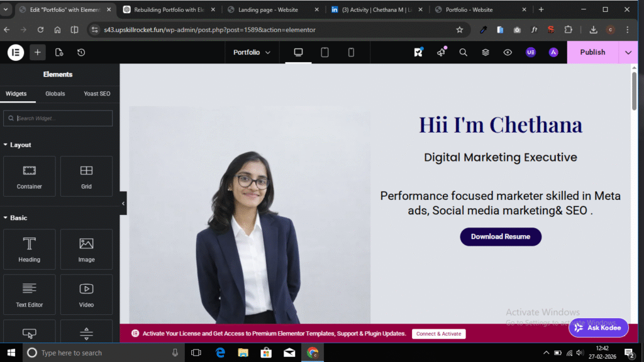The image size is (644, 362).
Task: Click the Publish button
Action: click(x=592, y=52)
